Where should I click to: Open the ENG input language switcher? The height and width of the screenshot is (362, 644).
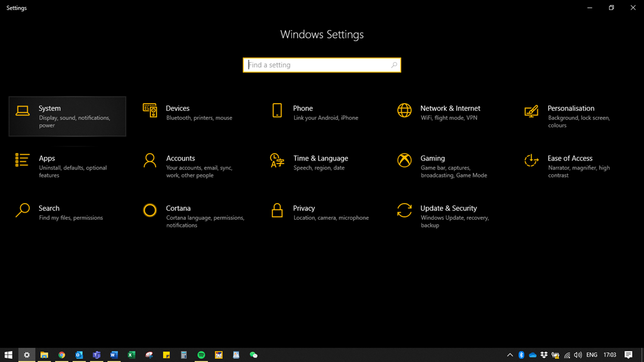[x=591, y=355]
